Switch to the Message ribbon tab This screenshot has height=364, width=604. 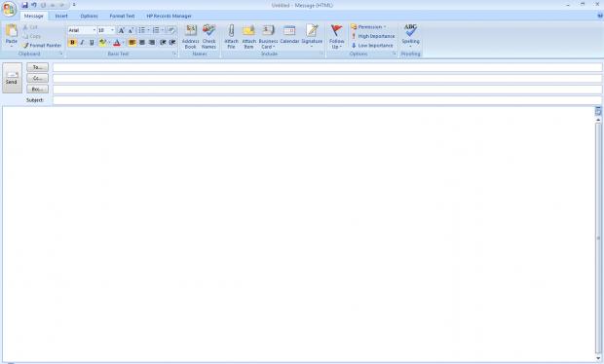click(33, 16)
